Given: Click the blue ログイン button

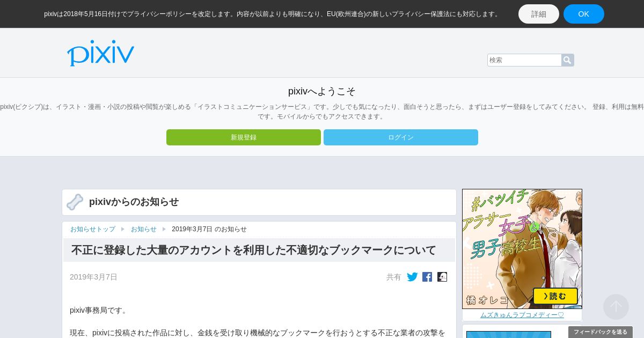Looking at the screenshot, I should point(401,137).
